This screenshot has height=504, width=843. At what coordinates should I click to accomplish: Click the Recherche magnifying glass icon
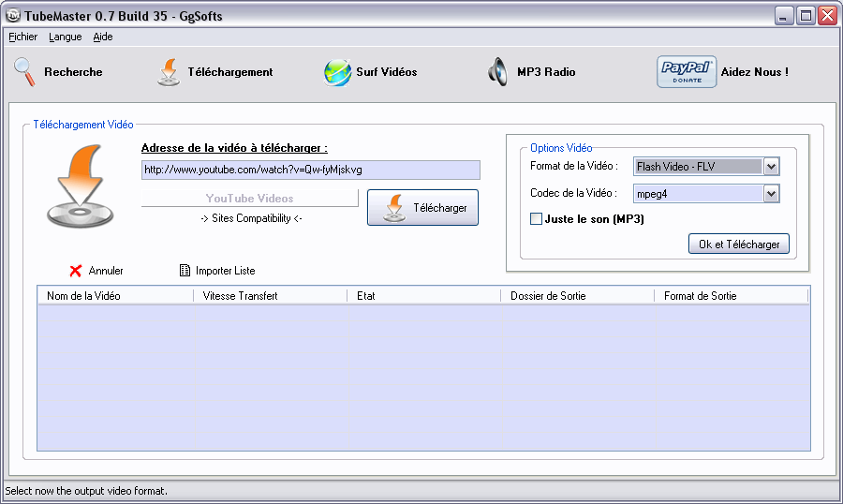(x=24, y=72)
